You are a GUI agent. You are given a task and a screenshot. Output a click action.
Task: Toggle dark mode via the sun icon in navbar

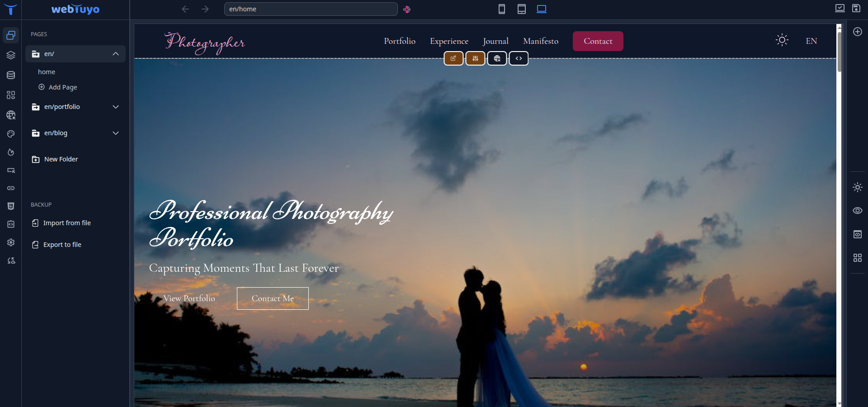click(x=782, y=40)
